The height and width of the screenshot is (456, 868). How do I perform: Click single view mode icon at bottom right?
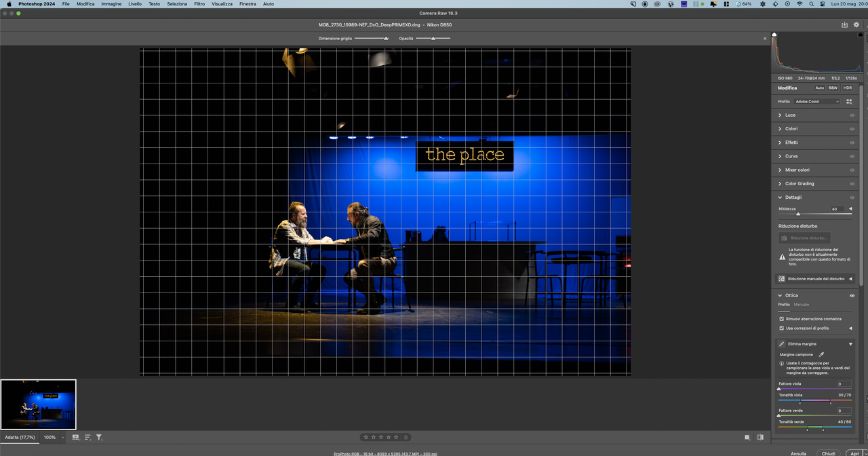pos(747,437)
